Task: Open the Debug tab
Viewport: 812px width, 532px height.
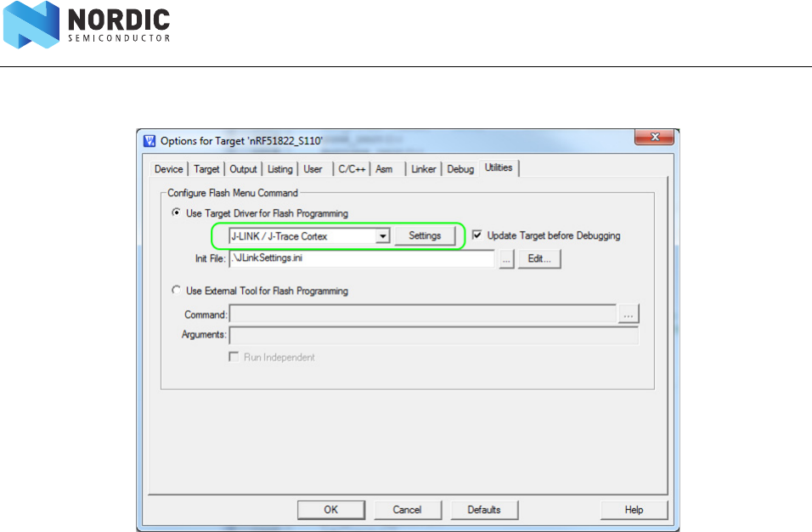Action: 460,169
